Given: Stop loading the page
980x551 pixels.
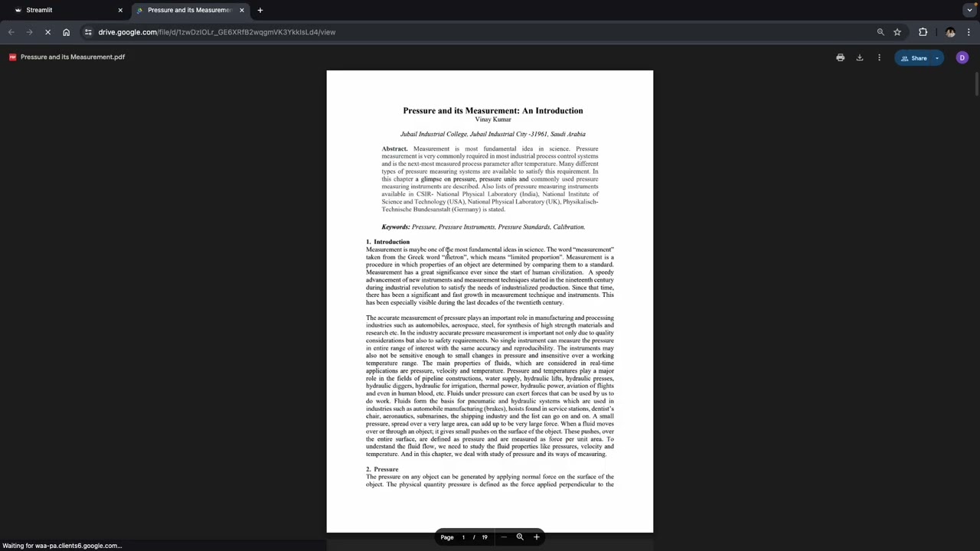Looking at the screenshot, I should tap(47, 32).
